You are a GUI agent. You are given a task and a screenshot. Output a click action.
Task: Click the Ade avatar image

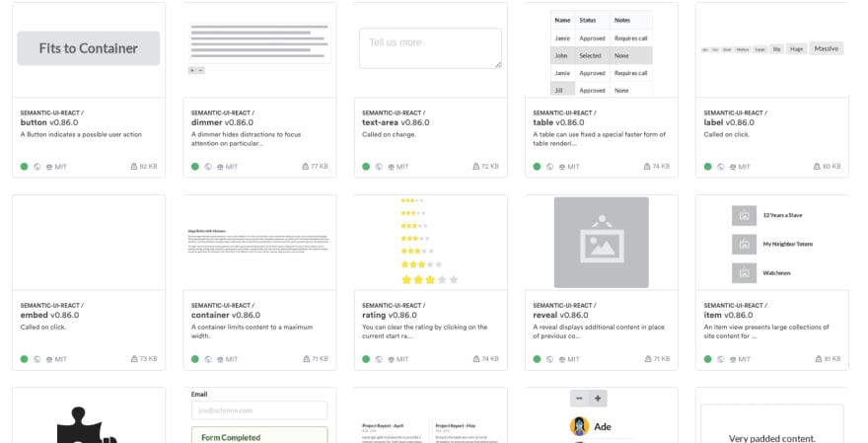click(579, 426)
